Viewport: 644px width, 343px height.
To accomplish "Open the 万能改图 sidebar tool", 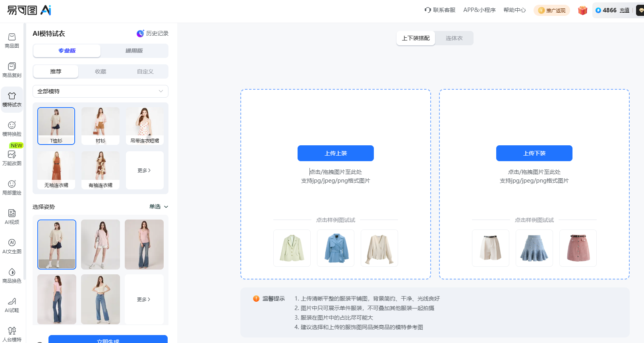I will pos(12,158).
